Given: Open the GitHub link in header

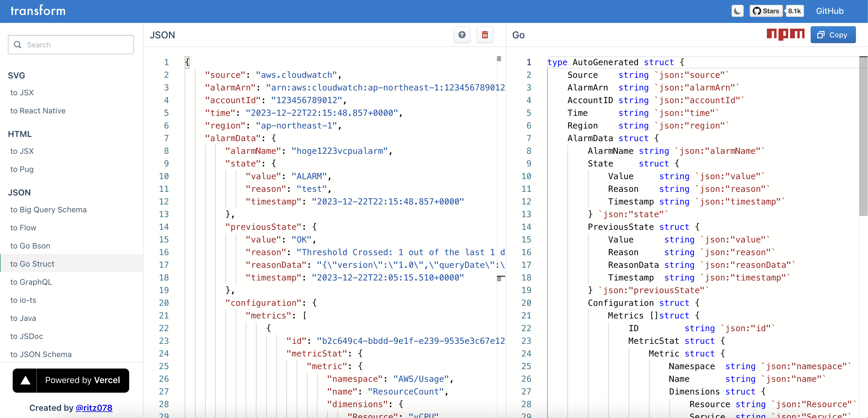Looking at the screenshot, I should (x=829, y=11).
